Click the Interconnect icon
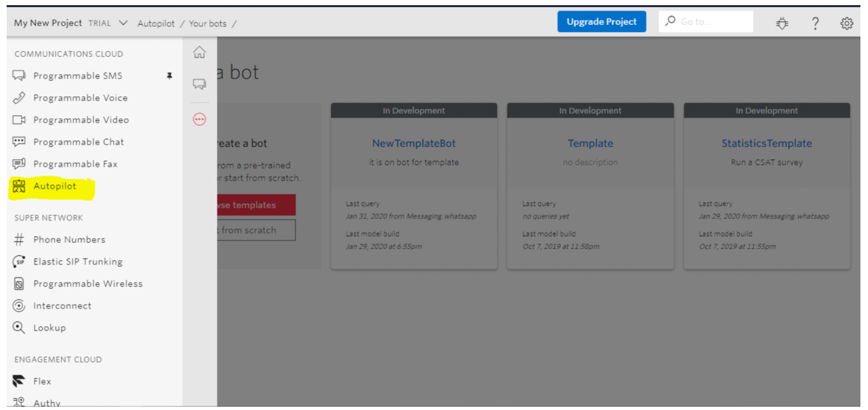 19,306
